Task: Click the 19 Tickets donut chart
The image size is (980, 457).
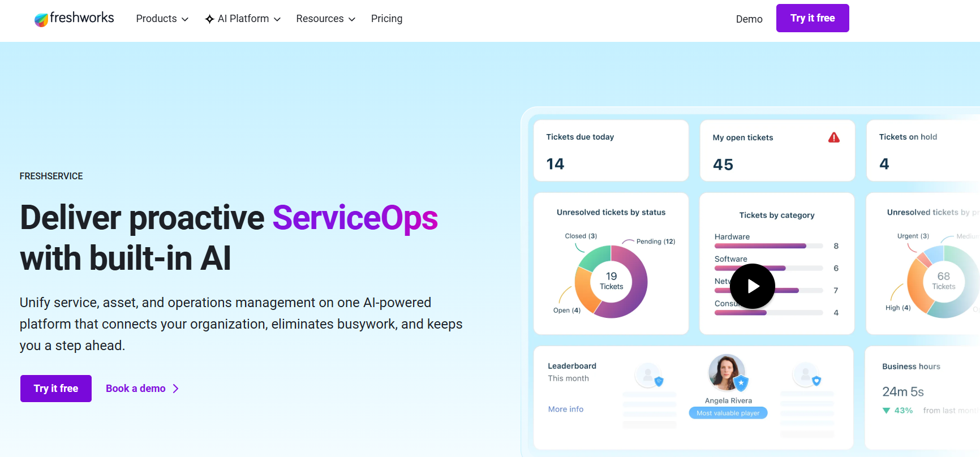Action: tap(611, 282)
